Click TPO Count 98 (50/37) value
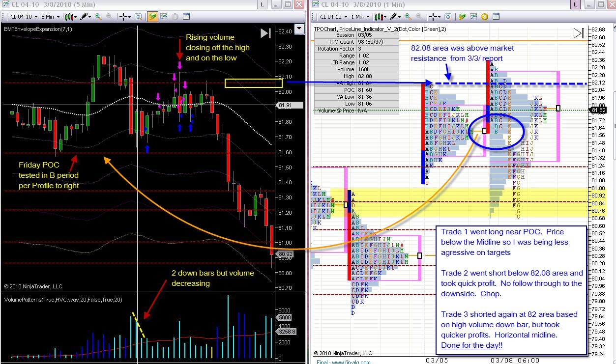Viewport: 616px width, 364px height. tap(378, 42)
